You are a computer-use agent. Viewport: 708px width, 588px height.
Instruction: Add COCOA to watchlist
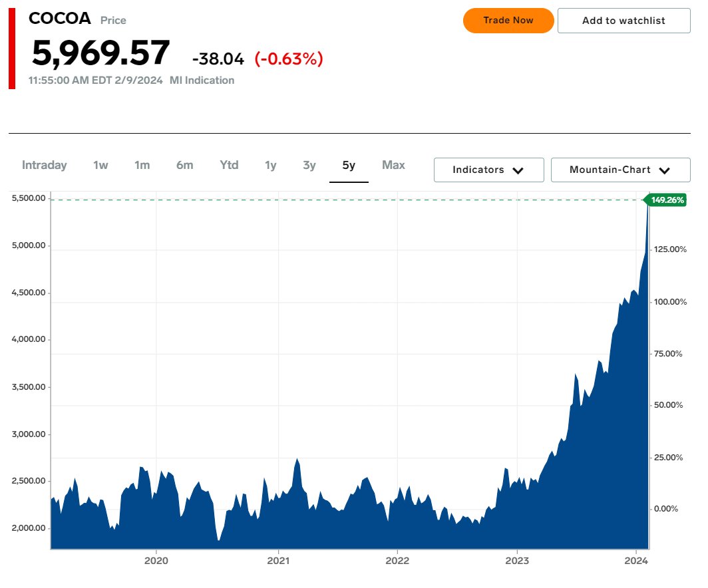pyautogui.click(x=623, y=21)
